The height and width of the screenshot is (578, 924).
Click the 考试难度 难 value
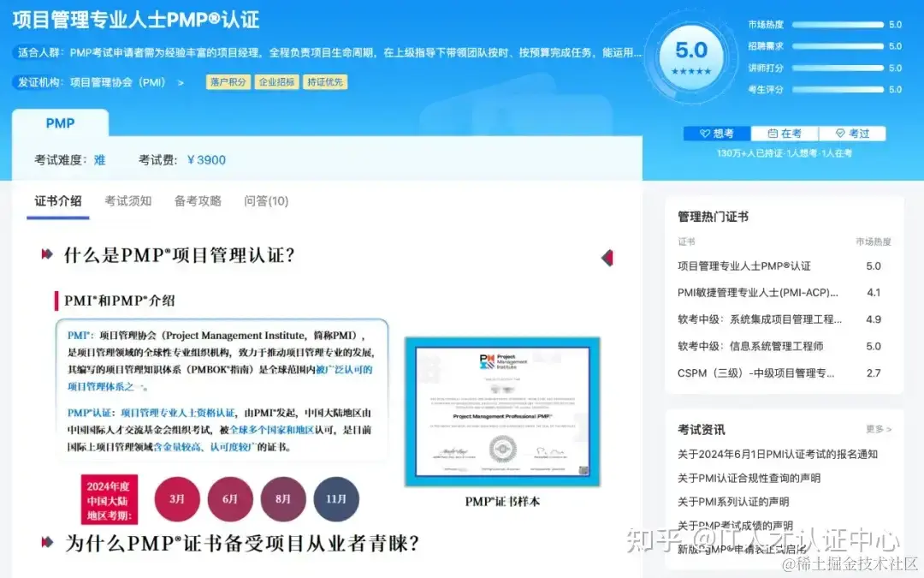pyautogui.click(x=99, y=160)
